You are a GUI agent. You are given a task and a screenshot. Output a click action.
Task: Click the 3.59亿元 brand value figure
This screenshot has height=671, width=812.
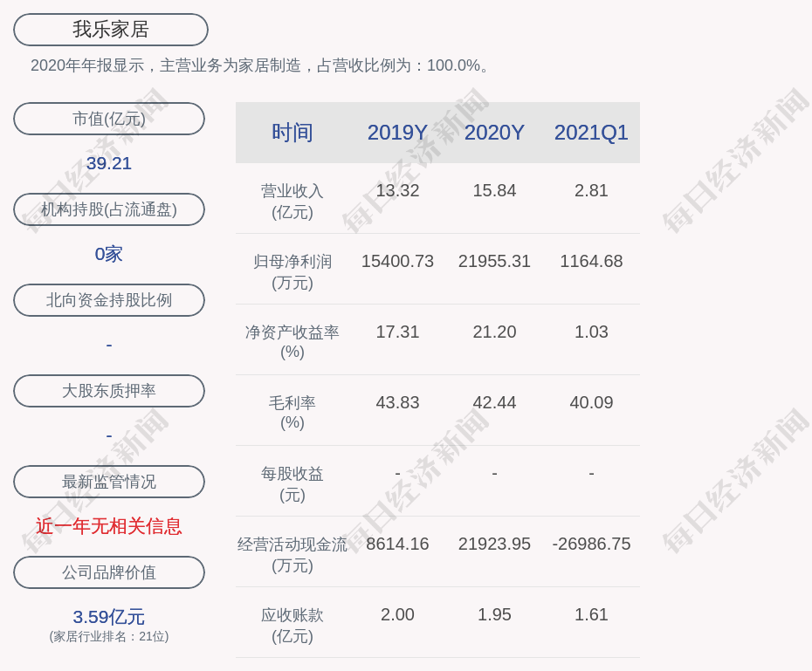click(x=109, y=617)
